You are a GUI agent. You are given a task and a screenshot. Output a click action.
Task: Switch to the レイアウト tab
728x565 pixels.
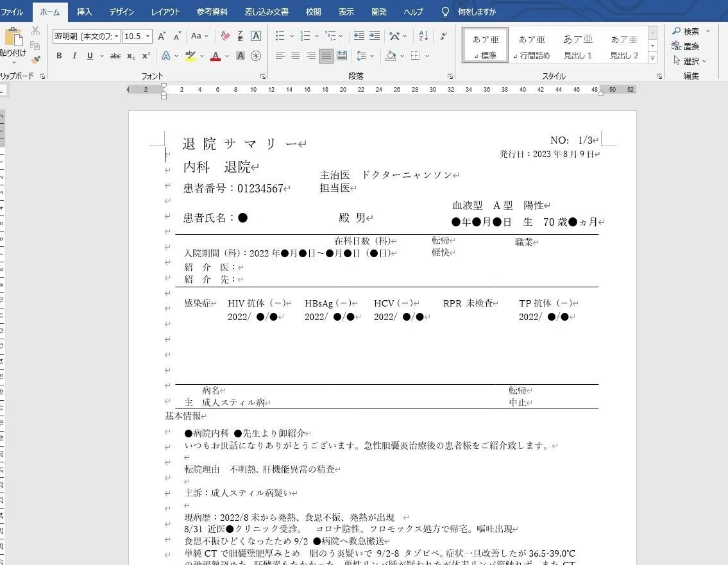coord(165,12)
